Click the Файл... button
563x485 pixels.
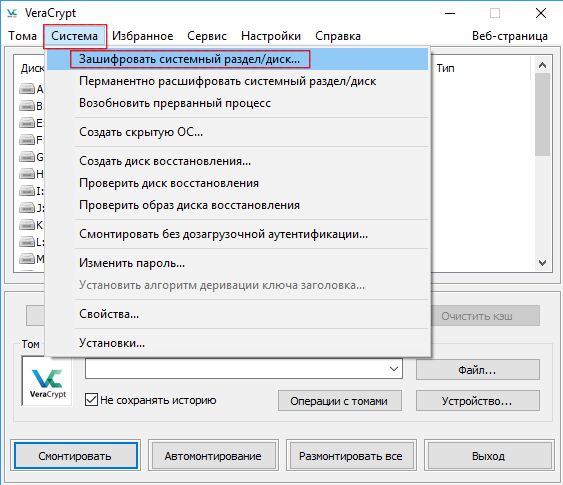click(478, 370)
